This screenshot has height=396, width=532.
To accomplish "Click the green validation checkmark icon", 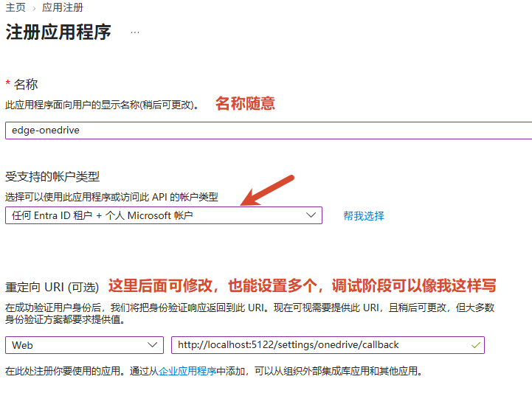I will coord(476,345).
